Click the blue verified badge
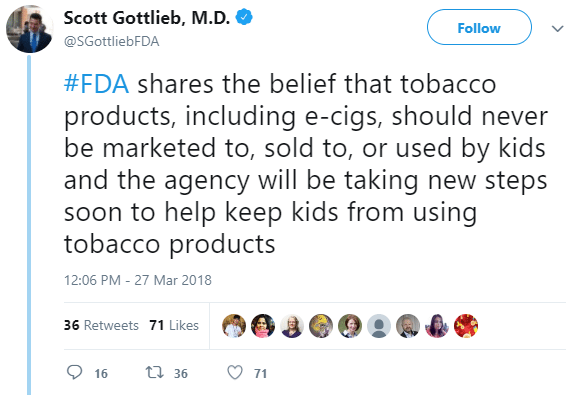583x395 pixels. click(x=244, y=17)
